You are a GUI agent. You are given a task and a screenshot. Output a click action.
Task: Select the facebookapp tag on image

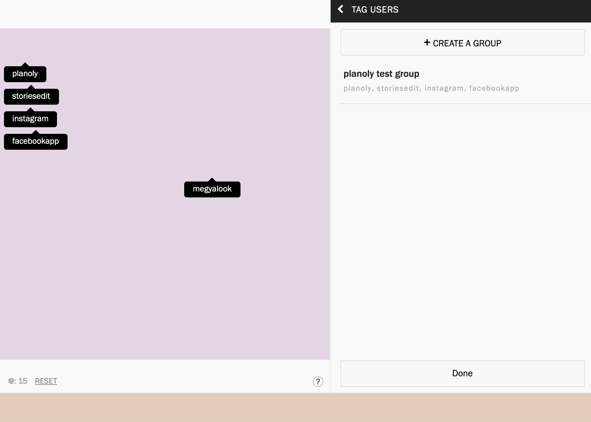tap(36, 142)
